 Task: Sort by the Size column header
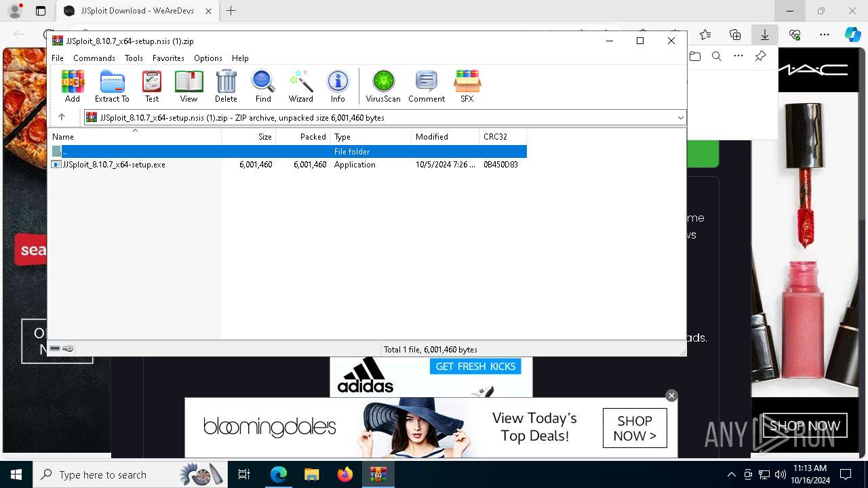249,136
